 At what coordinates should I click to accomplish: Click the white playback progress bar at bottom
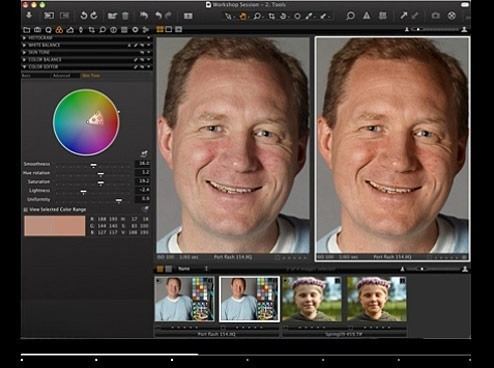click(109, 354)
